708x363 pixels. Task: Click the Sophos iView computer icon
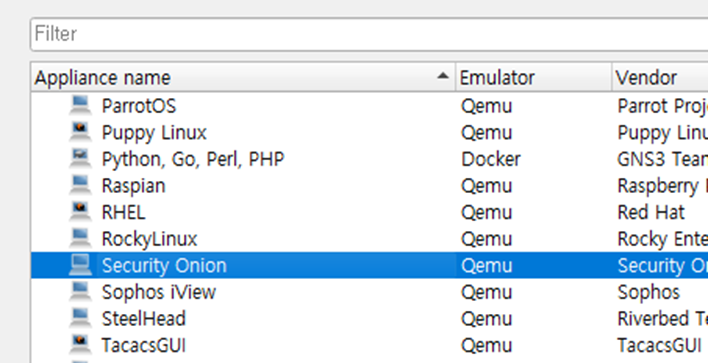pos(80,292)
